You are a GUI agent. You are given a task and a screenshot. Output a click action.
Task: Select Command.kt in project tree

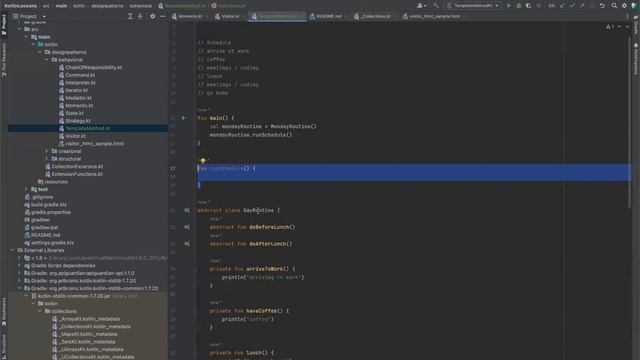80,75
